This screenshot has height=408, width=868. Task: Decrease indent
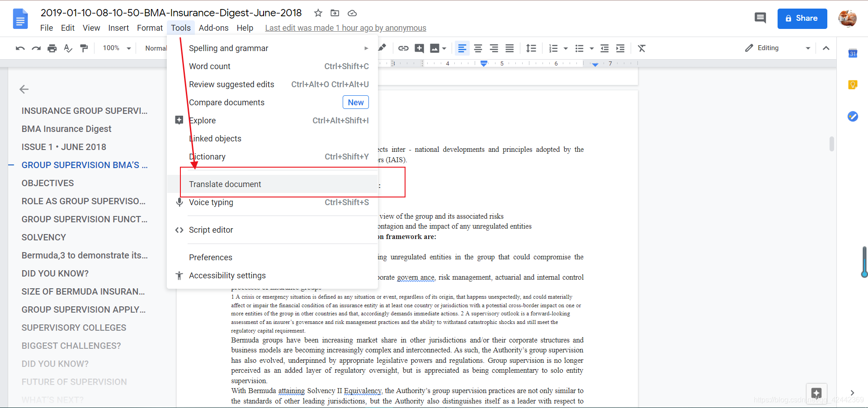[604, 48]
